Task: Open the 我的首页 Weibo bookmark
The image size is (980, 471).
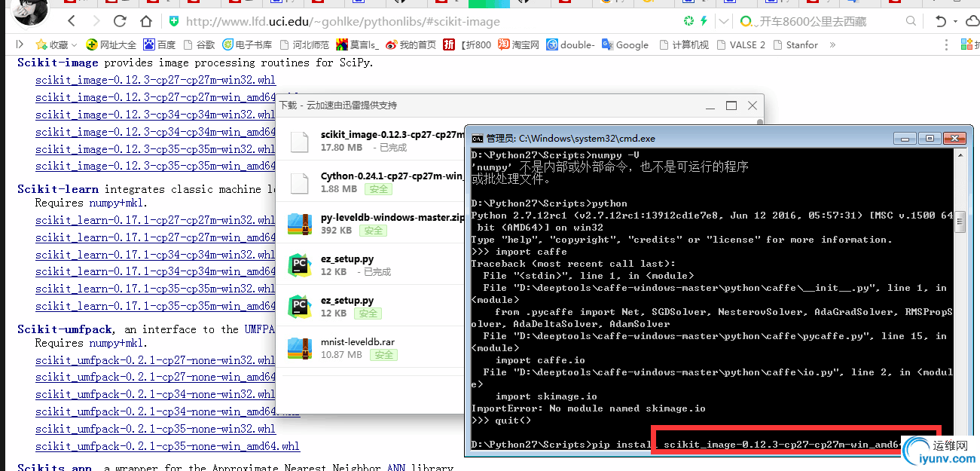Action: pyautogui.click(x=411, y=44)
